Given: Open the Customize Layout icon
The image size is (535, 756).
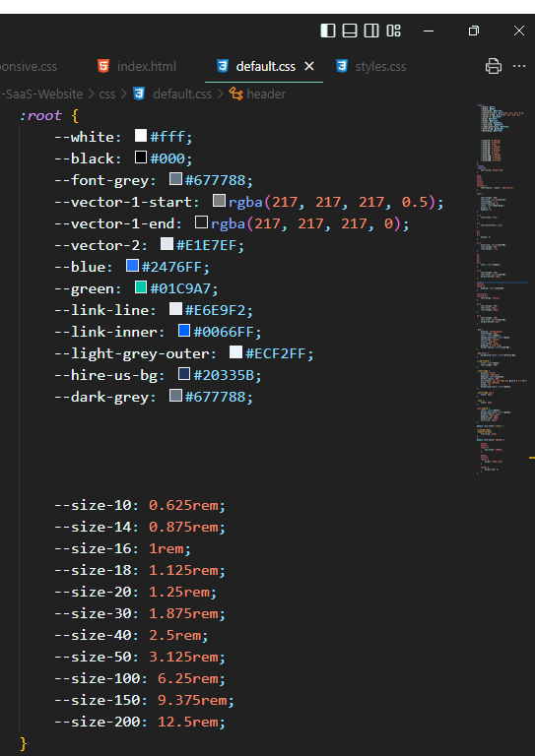Looking at the screenshot, I should [x=394, y=31].
